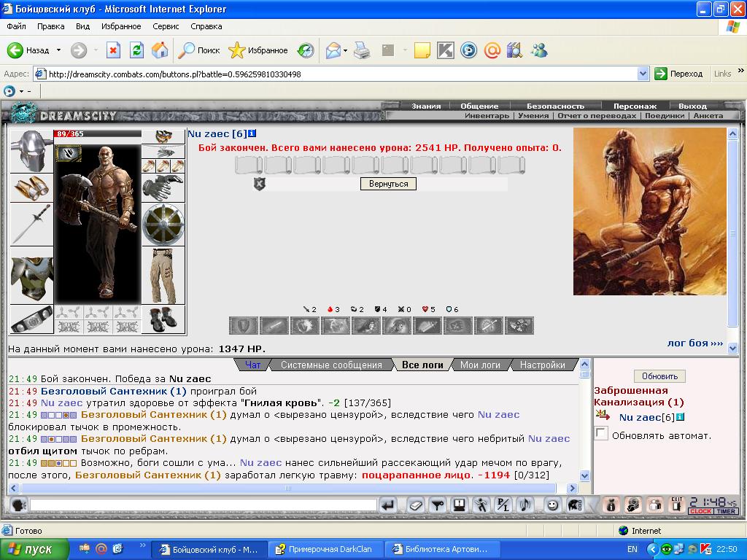This screenshot has height=560, width=747.
Task: Select the pants equipment slot
Action: (x=163, y=276)
